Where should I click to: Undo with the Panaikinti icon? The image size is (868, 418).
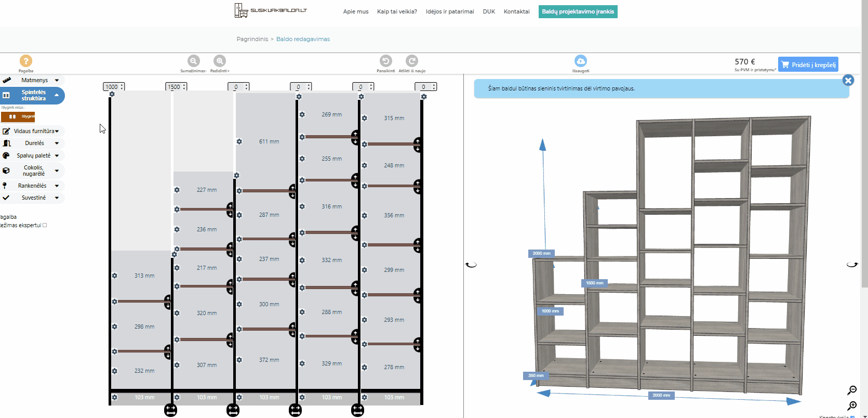coord(385,61)
